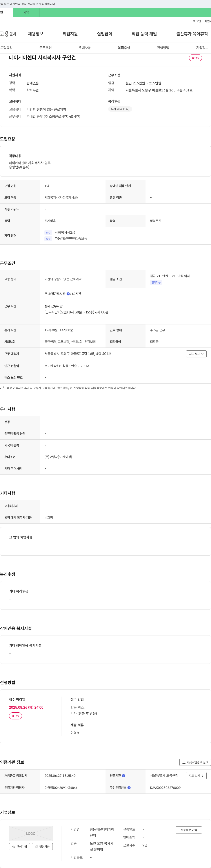
Task: Click the 열람차단 block button
Action: tap(42, 846)
